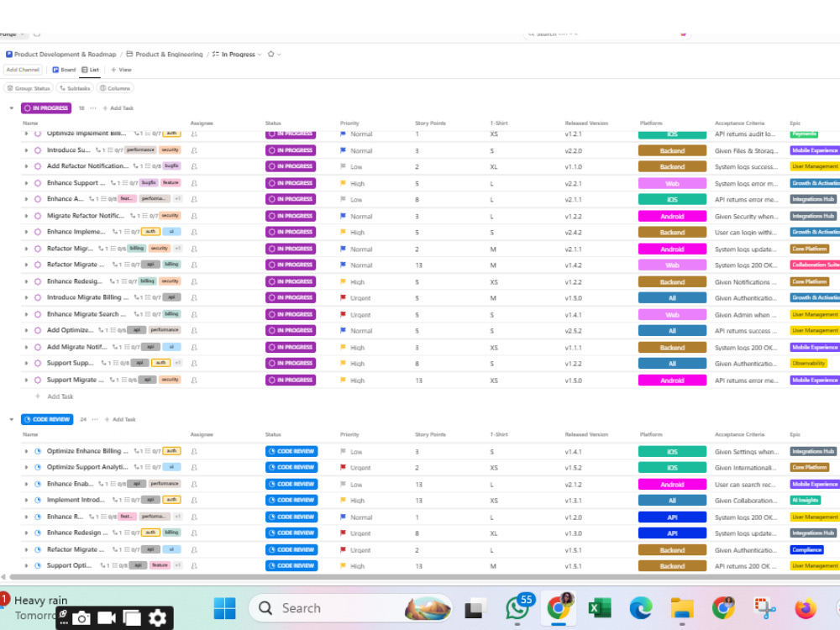This screenshot has width=840, height=630.
Task: Sort by the Story Points column header
Action: (430, 123)
